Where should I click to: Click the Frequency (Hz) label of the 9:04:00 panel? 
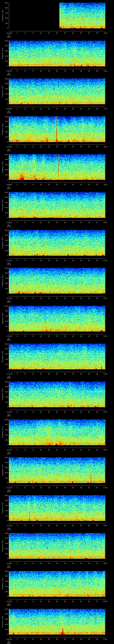click(3, 16)
